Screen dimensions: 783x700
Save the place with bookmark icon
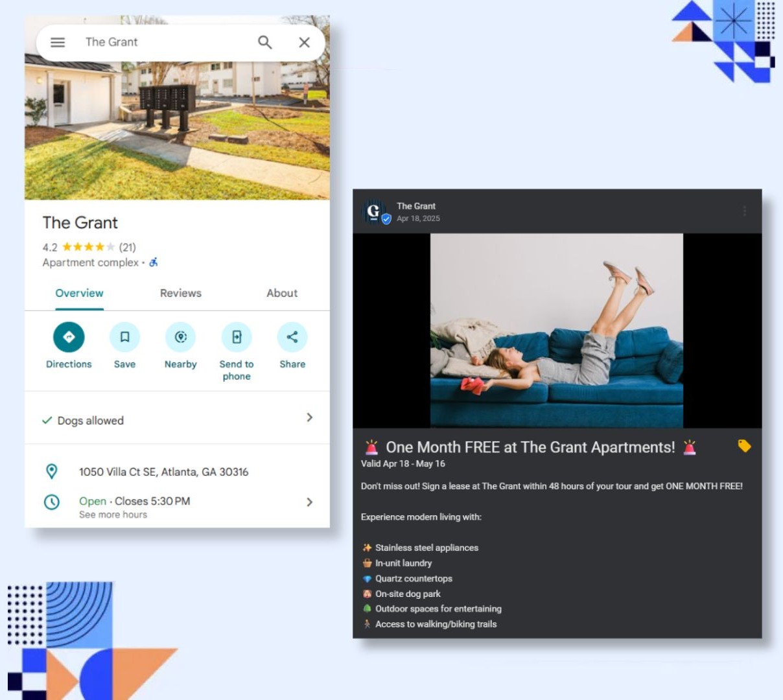(x=124, y=337)
